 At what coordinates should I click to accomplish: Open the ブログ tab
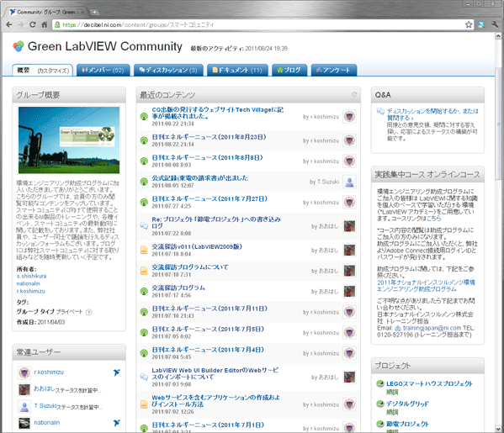289,70
